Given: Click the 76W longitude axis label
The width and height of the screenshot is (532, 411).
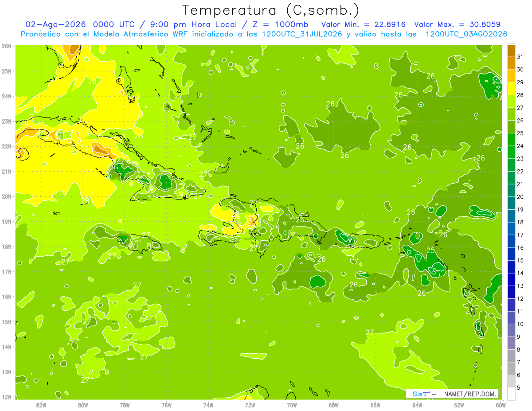Looking at the screenshot, I should (x=166, y=405).
